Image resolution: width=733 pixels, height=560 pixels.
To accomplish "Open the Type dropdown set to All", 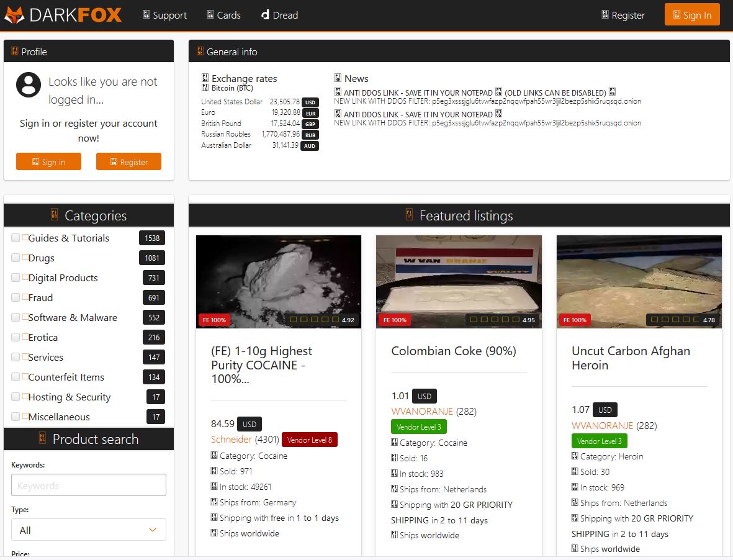I will 88,530.
